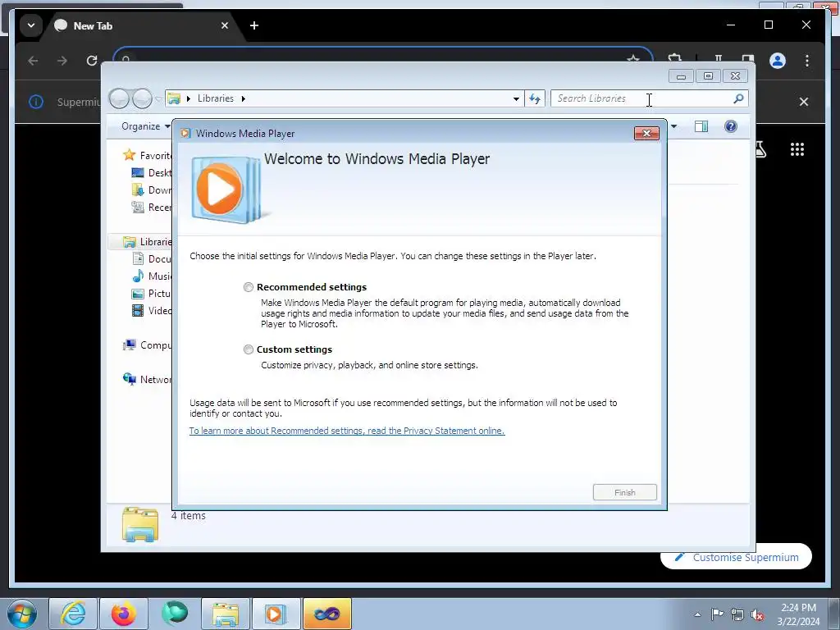
Task: Open the Organize menu in Explorer
Action: click(x=145, y=126)
